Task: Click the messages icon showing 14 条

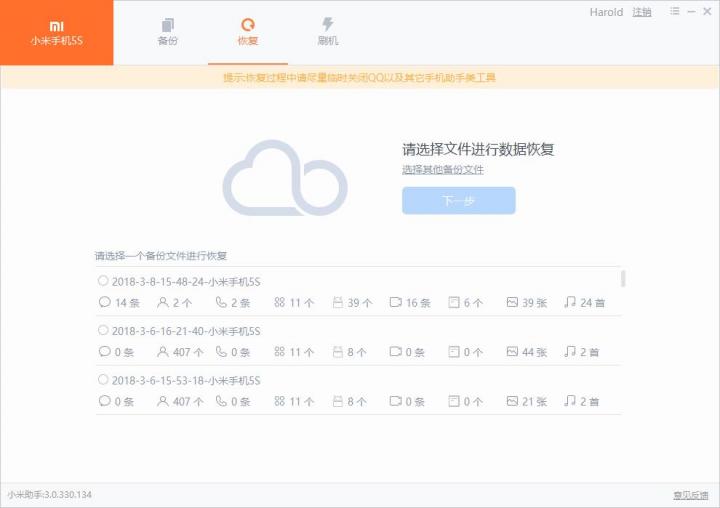Action: point(105,302)
